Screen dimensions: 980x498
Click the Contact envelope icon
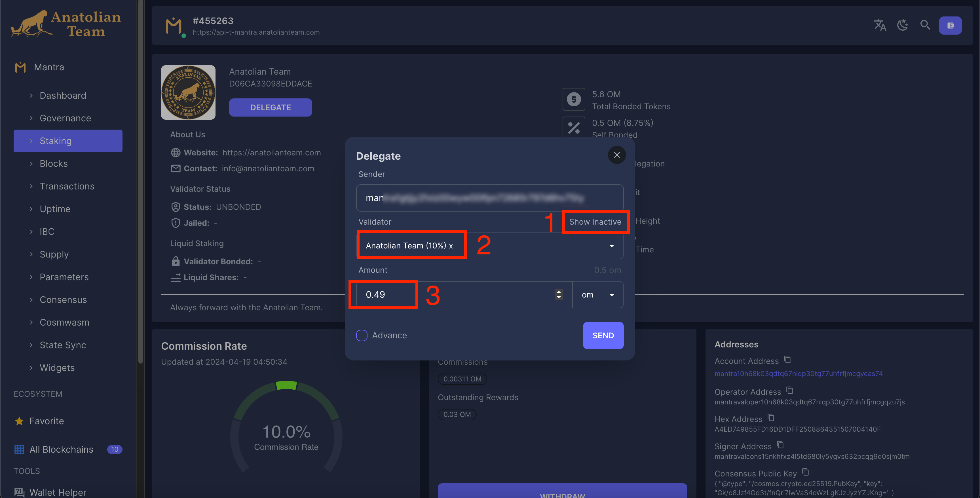tap(175, 168)
